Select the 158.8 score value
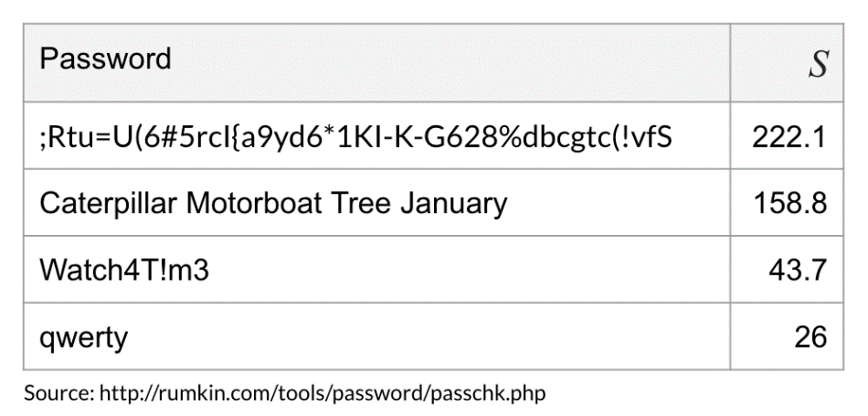Screen dimensions: 868x416 pyautogui.click(x=789, y=203)
